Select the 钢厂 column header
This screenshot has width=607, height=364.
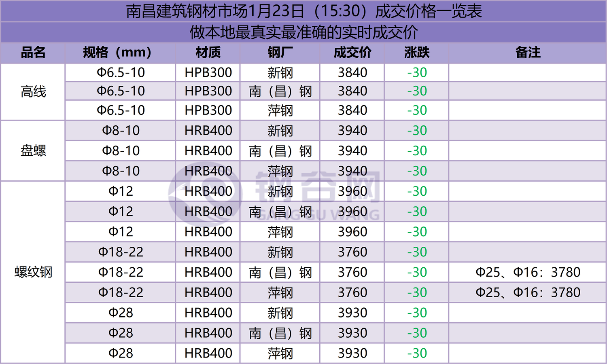280,53
